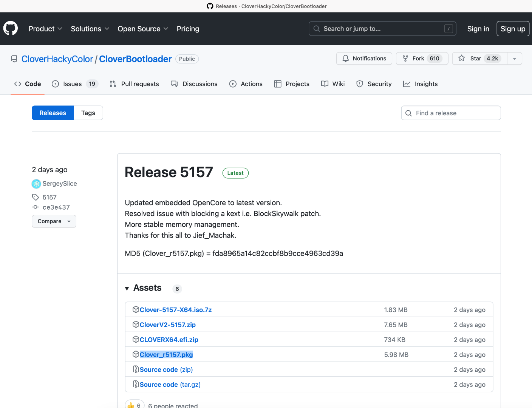Open the CloverHackyColor owner link
532x408 pixels.
pyautogui.click(x=57, y=59)
